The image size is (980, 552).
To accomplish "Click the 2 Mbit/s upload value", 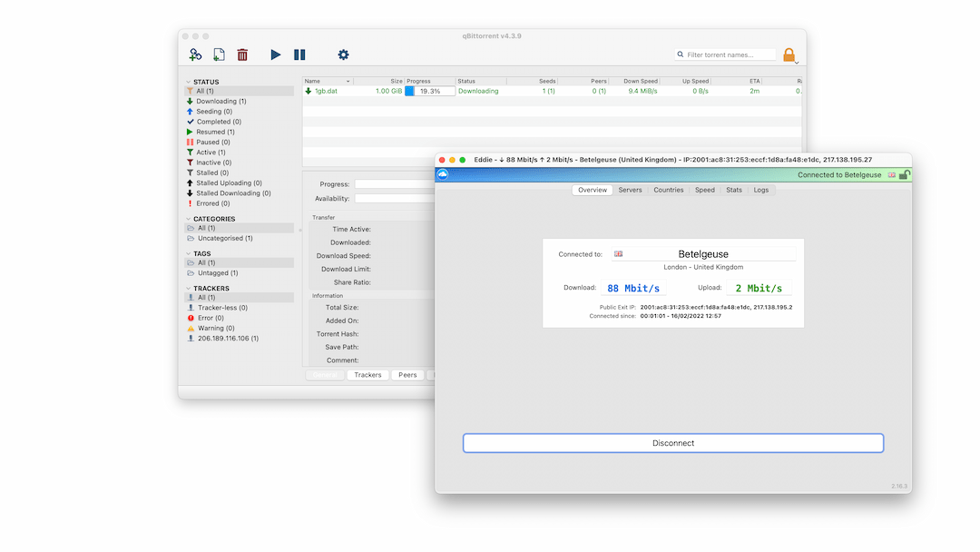I will coord(759,288).
